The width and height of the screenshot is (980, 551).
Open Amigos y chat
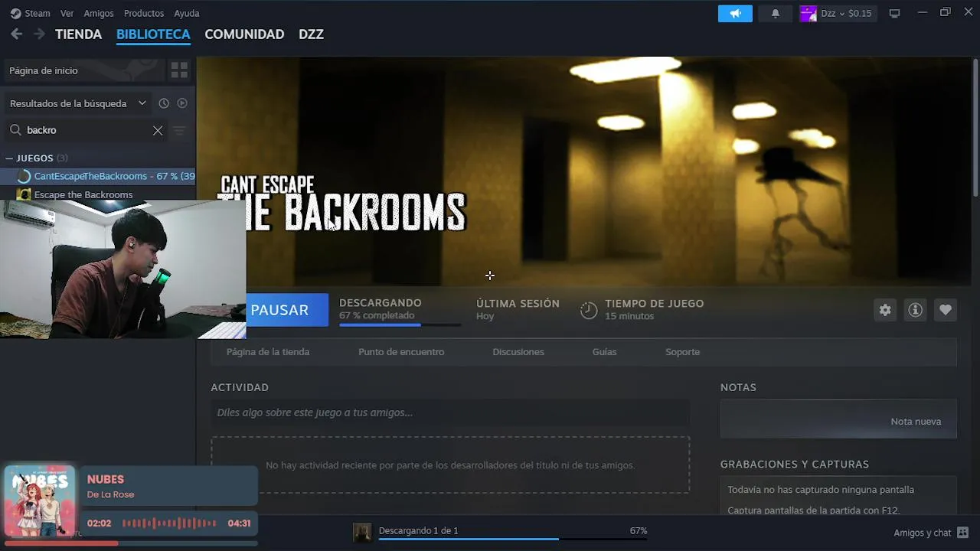pos(922,533)
